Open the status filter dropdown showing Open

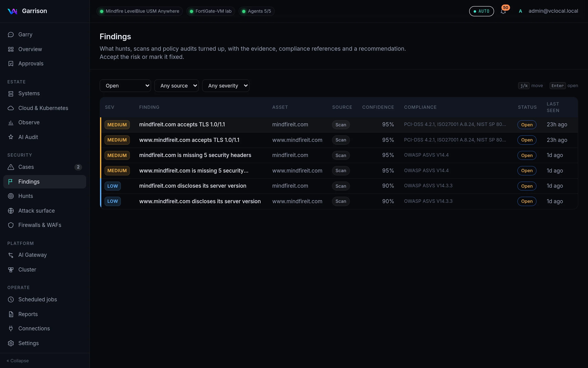coord(125,86)
